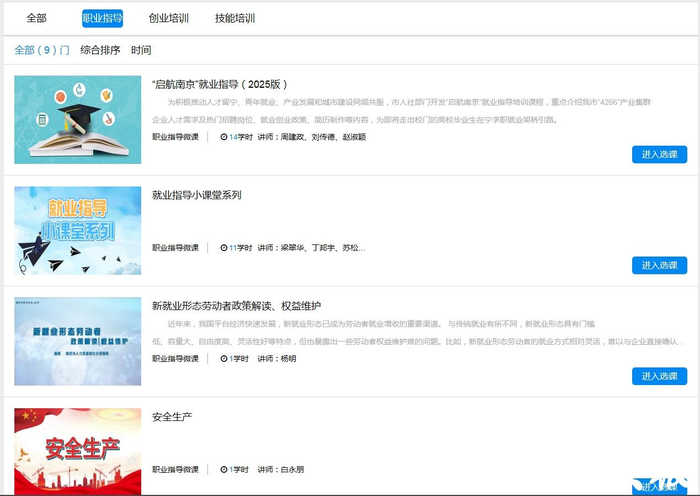The height and width of the screenshot is (496, 700).
Task: Click the clock icon beside 11学时
Action: [x=224, y=248]
